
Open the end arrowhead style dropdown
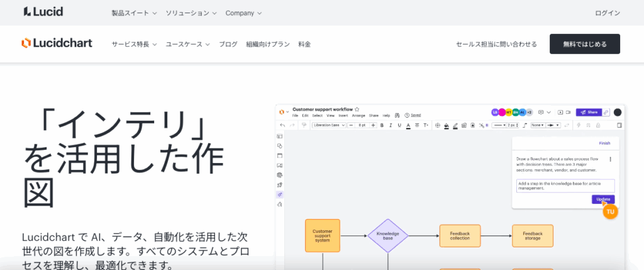553,125
